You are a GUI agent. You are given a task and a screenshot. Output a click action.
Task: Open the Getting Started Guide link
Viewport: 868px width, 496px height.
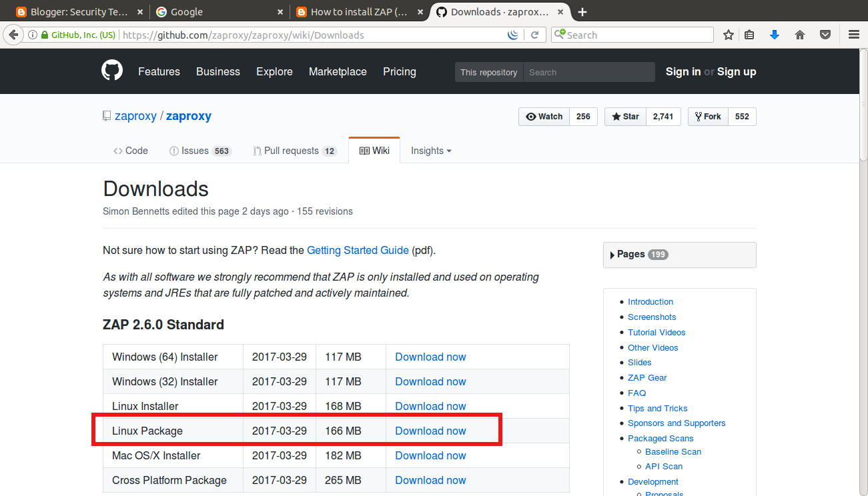[x=358, y=251]
